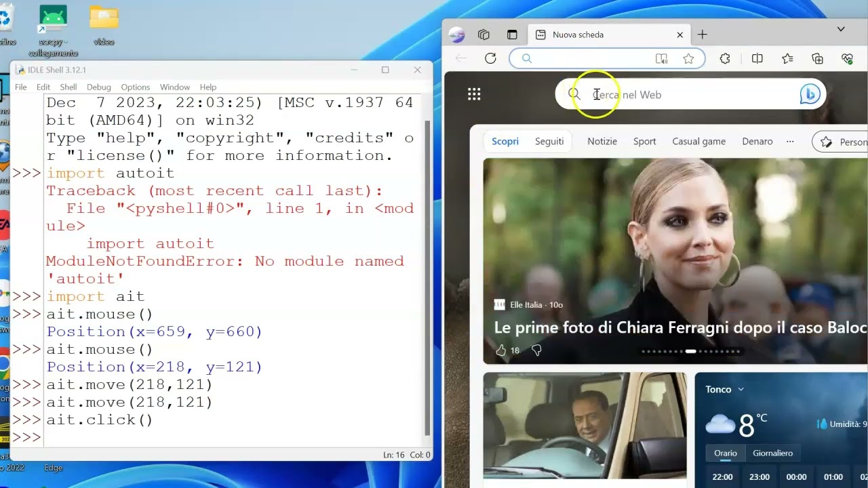Open a new tab with plus button

pyautogui.click(x=703, y=35)
